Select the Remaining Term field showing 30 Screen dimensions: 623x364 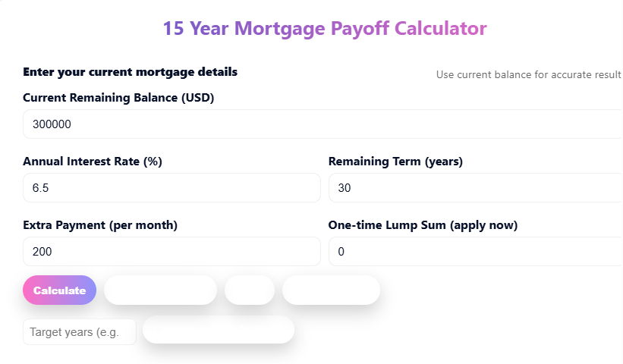[475, 188]
